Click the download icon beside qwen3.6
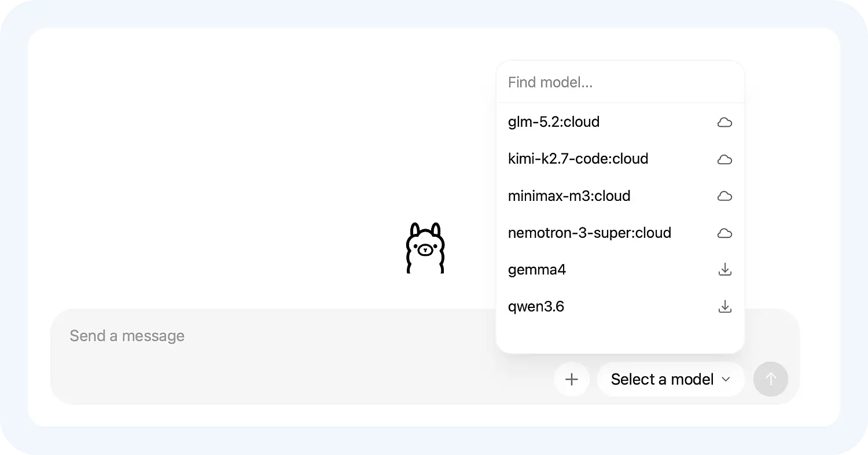 tap(724, 307)
